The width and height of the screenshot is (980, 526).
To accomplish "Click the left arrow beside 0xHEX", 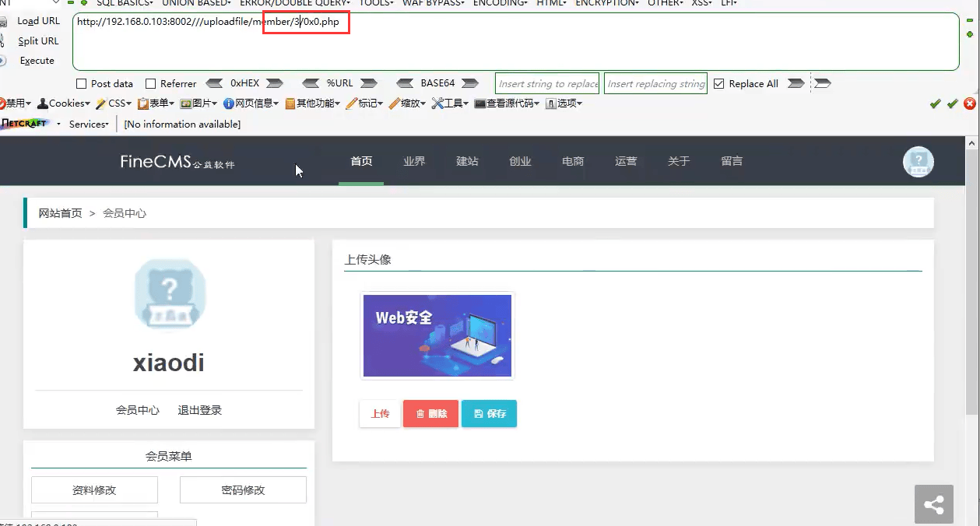I will [214, 83].
